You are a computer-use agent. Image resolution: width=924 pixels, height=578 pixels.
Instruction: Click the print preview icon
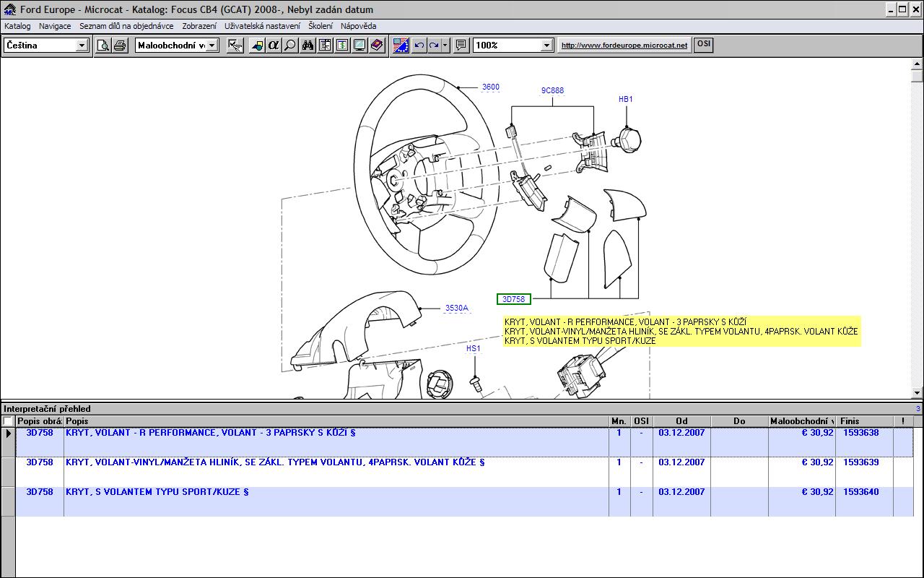pos(103,46)
